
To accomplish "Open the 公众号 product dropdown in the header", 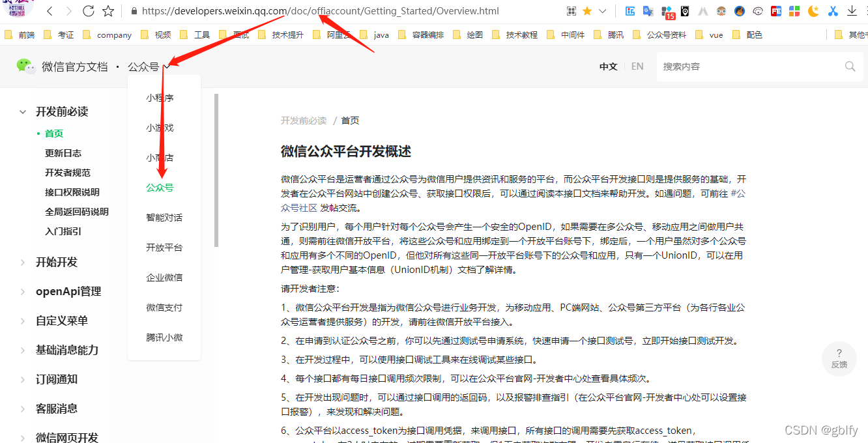I will tap(149, 66).
